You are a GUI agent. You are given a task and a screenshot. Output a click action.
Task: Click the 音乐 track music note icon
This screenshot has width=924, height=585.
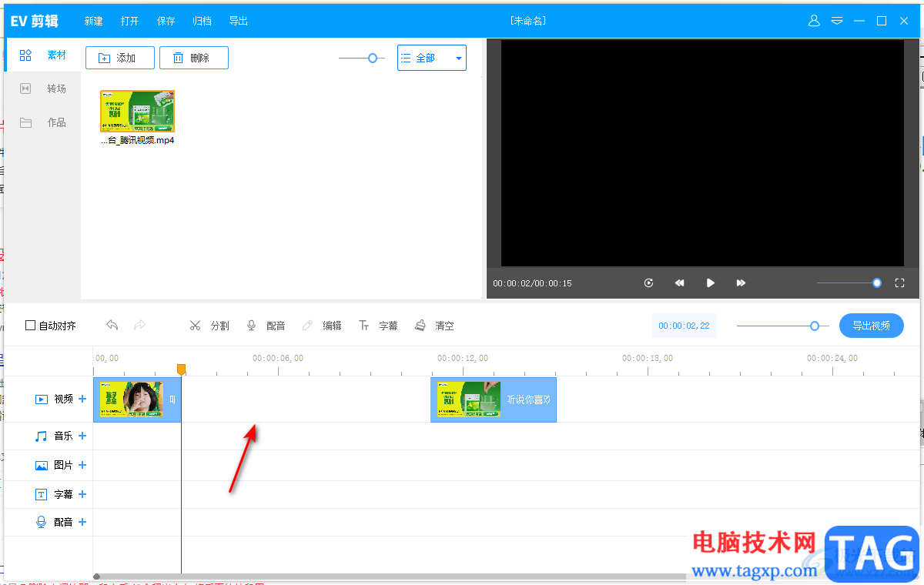click(x=42, y=436)
